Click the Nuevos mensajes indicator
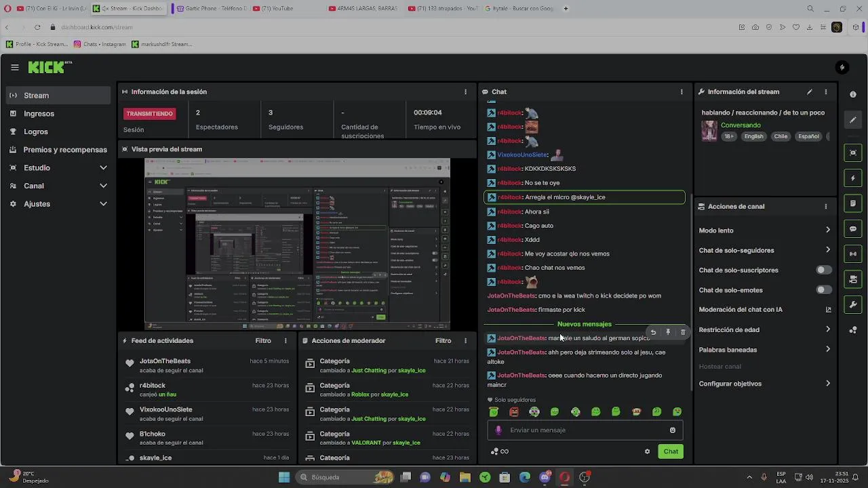 click(584, 324)
